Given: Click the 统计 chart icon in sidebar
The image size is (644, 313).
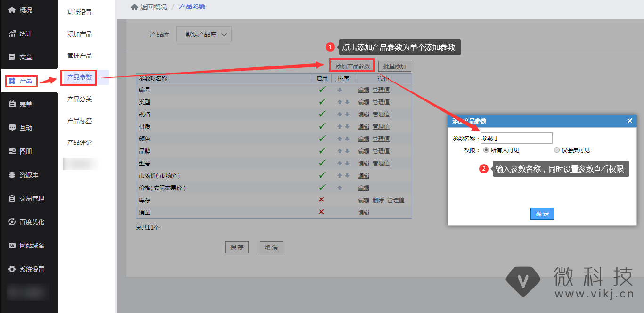Looking at the screenshot, I should (12, 33).
